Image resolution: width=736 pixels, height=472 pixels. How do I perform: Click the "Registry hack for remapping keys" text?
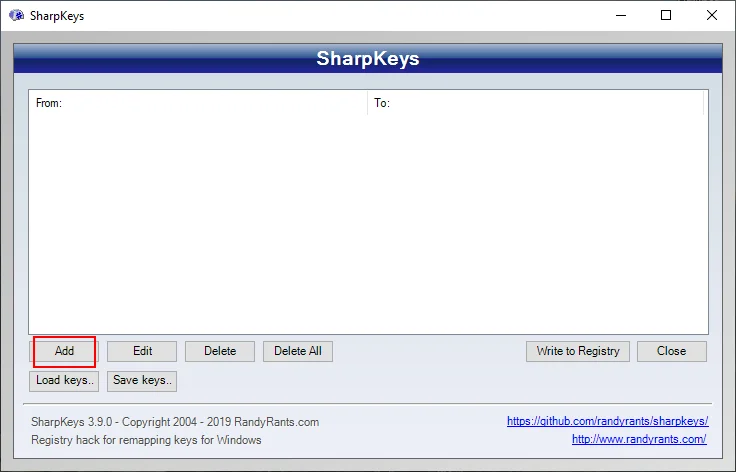(146, 440)
